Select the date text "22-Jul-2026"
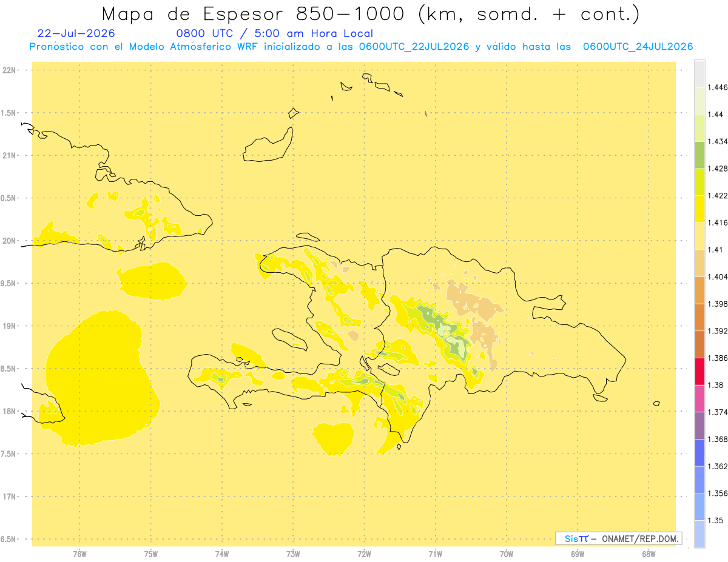 tap(76, 33)
